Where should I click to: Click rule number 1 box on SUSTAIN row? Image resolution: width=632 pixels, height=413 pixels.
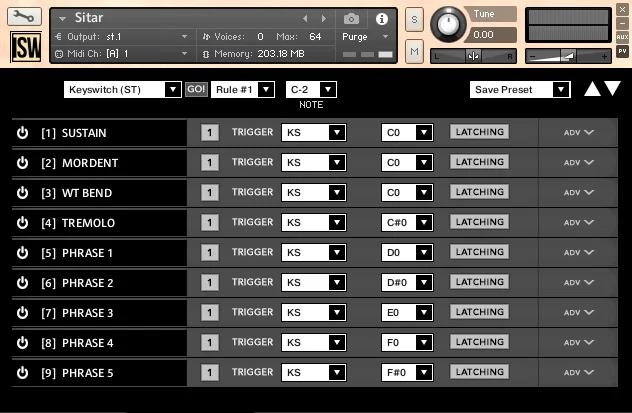pos(210,133)
